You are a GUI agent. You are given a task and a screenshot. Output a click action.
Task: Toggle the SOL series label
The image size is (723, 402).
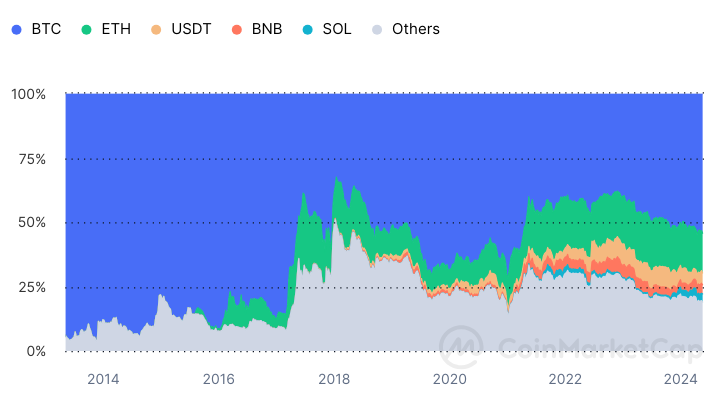click(337, 29)
